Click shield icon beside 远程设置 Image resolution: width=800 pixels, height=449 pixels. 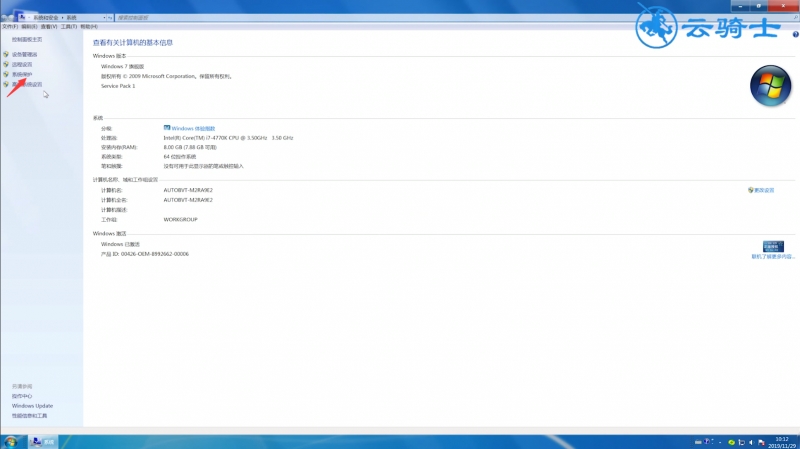coord(6,64)
